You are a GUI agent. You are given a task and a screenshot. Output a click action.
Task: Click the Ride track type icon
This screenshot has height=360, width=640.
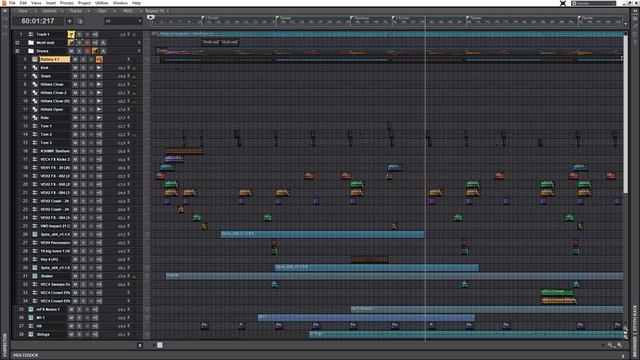(35, 118)
